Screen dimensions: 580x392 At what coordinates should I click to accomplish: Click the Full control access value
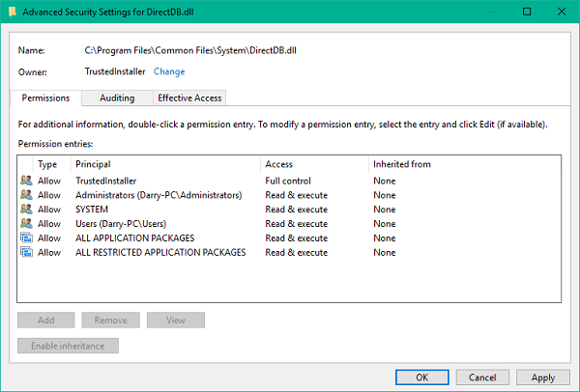pos(288,181)
